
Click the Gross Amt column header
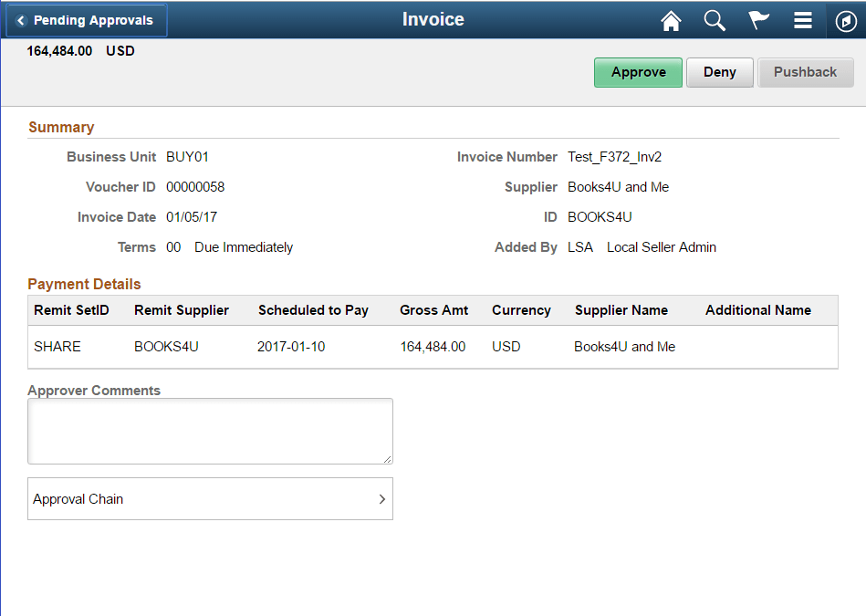[433, 310]
